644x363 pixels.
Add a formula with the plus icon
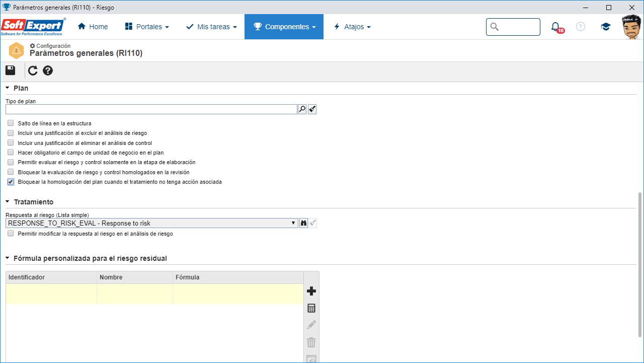[x=311, y=291]
